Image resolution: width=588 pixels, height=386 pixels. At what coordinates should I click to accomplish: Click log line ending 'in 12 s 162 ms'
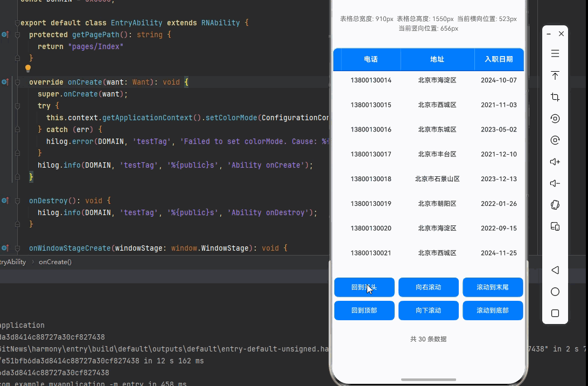click(x=102, y=361)
